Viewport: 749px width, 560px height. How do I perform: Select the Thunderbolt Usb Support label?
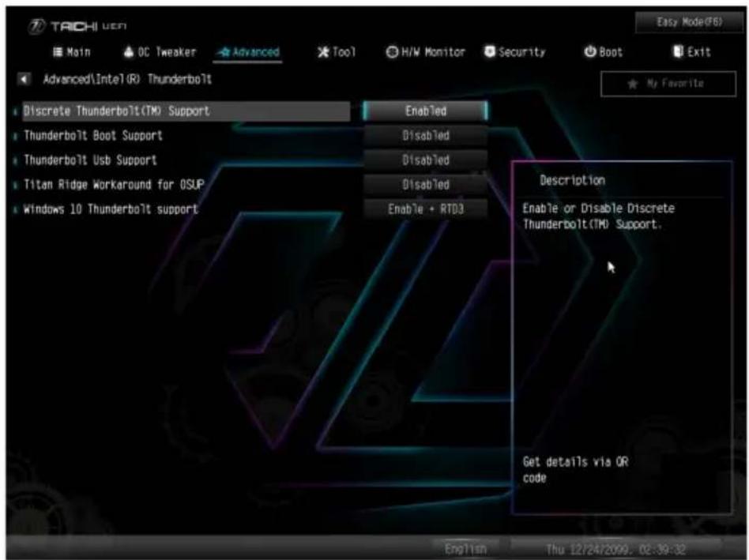click(90, 160)
